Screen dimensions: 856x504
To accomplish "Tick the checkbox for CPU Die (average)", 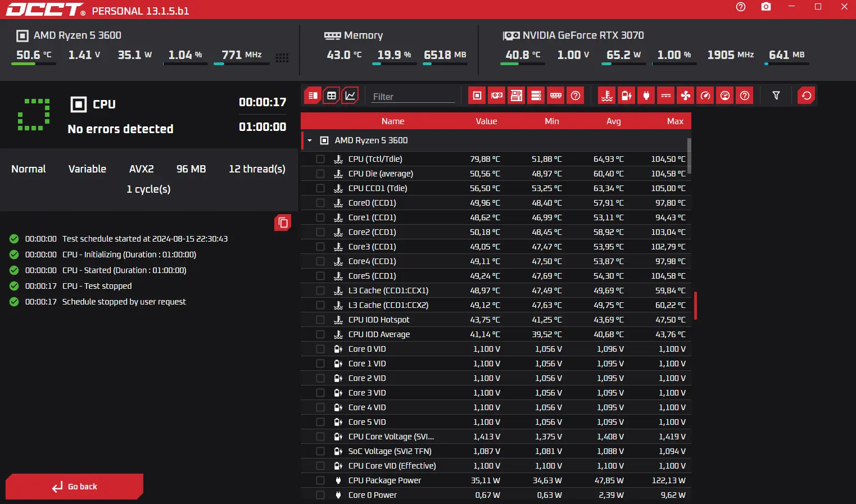I will coord(320,174).
